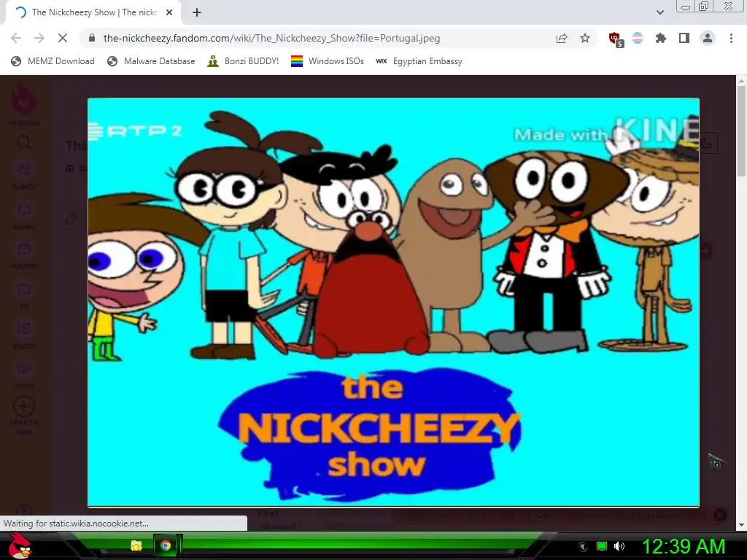747x560 pixels.
Task: Open the Fandom sidebar search
Action: click(x=24, y=142)
